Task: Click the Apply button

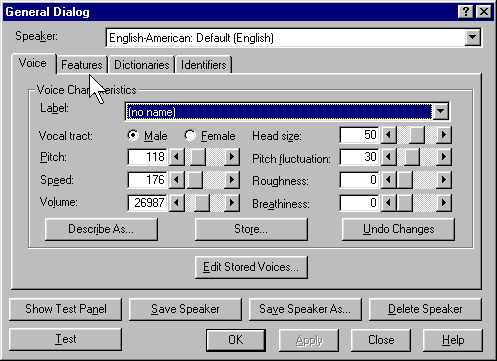Action: coord(309,340)
